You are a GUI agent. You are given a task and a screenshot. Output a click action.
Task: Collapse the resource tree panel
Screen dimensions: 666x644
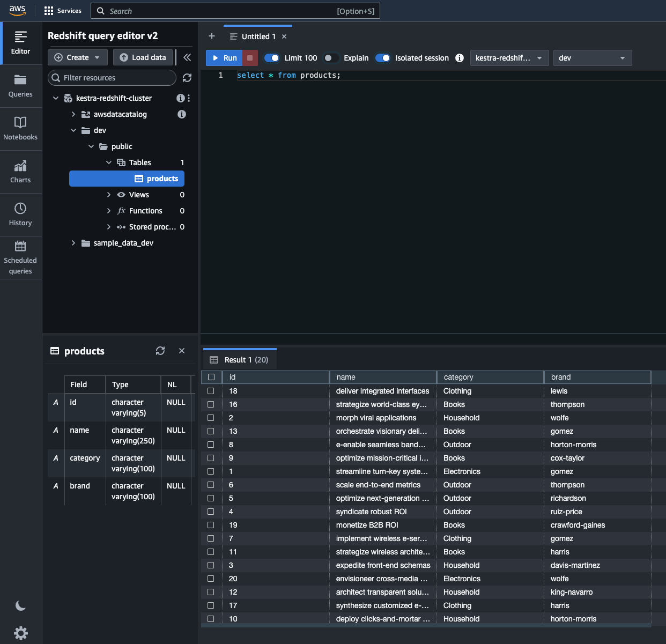(187, 57)
